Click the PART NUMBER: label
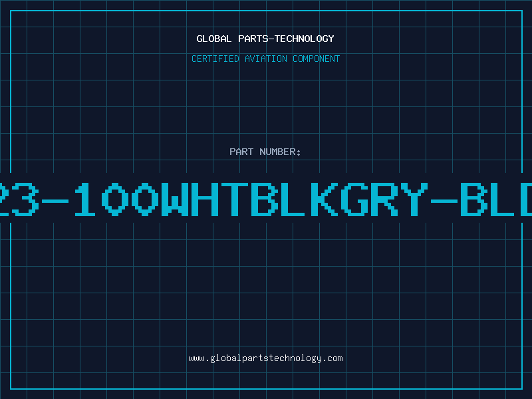The width and height of the screenshot is (532, 399). pos(265,152)
